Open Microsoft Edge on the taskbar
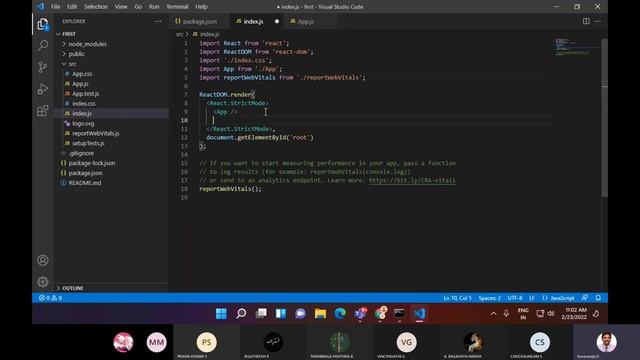Screen dimensions: 640x360 pyautogui.click(x=340, y=313)
